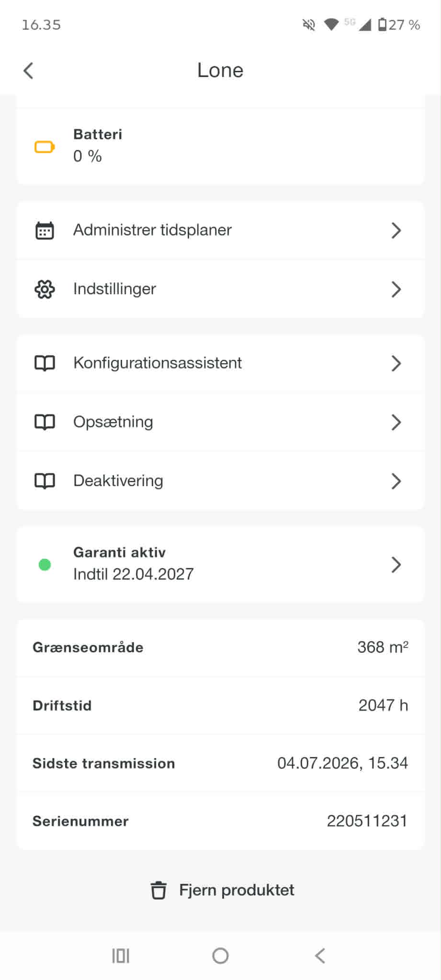This screenshot has width=441, height=980.
Task: Open Indstillinger using its right chevron
Action: [396, 289]
